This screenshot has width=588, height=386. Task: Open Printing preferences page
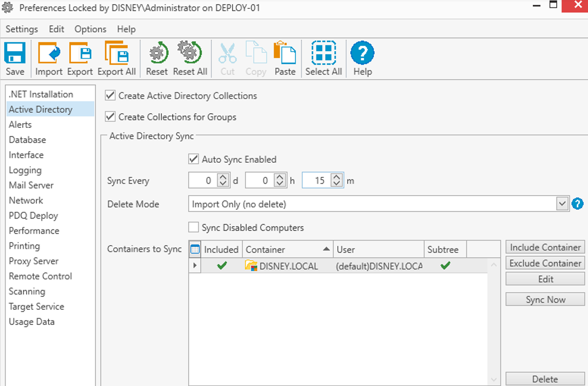pyautogui.click(x=50, y=246)
